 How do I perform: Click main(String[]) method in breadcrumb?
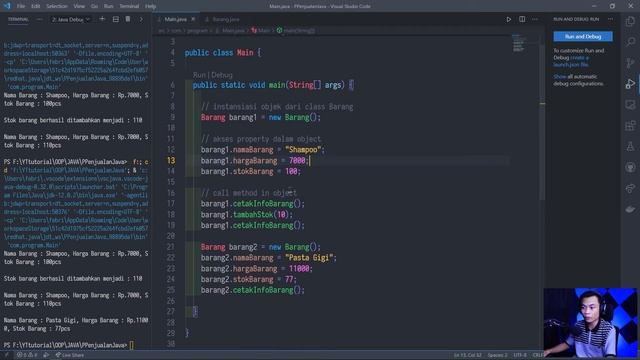pyautogui.click(x=296, y=30)
